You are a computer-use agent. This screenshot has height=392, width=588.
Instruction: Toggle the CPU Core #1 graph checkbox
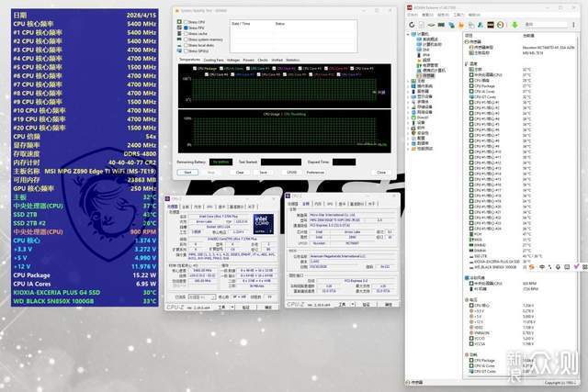(248, 68)
